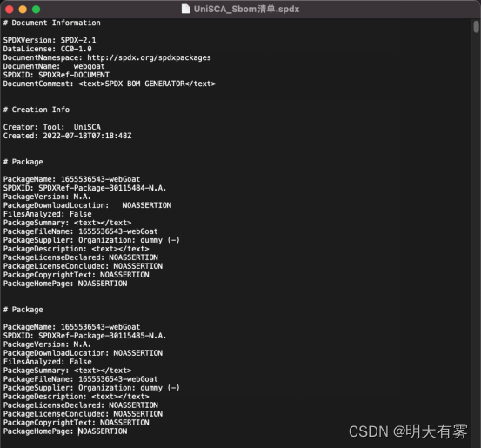Click the first FilesAnalyzed: False line
Viewport: 481px width, 448px height.
tap(47, 214)
